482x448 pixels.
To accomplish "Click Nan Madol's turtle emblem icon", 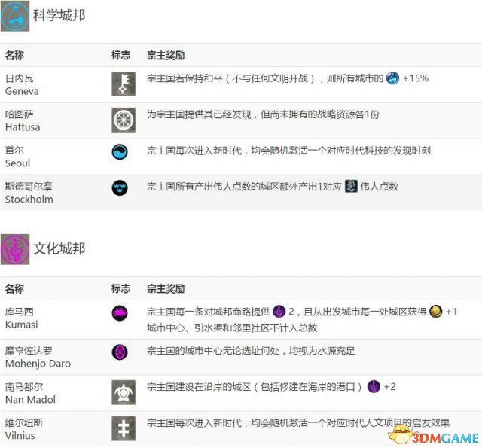I will point(124,392).
